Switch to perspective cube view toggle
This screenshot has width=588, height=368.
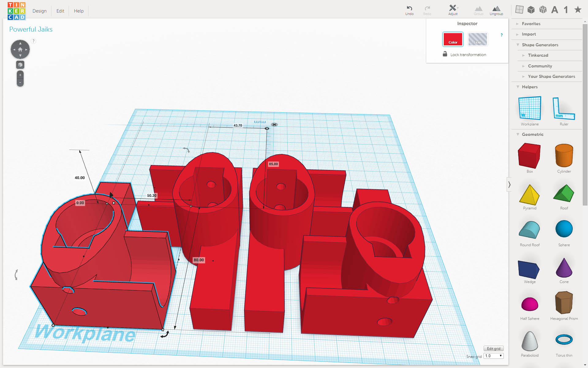tap(20, 65)
